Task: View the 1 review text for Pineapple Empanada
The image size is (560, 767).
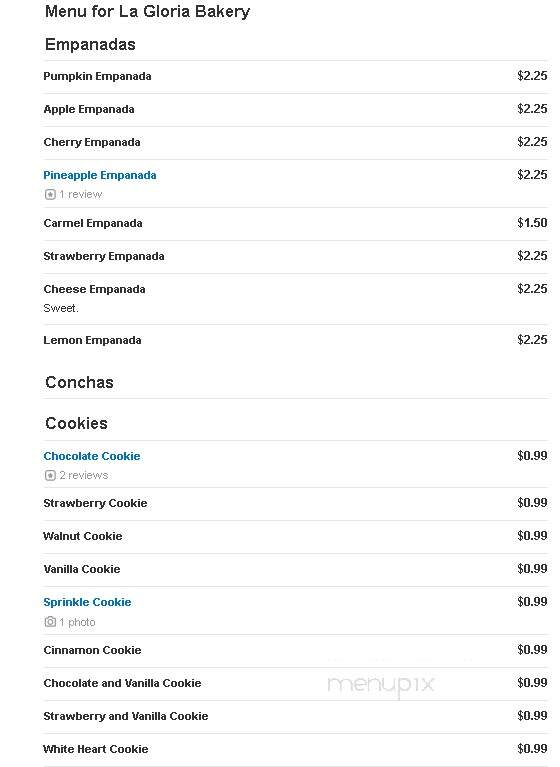Action: click(x=81, y=195)
